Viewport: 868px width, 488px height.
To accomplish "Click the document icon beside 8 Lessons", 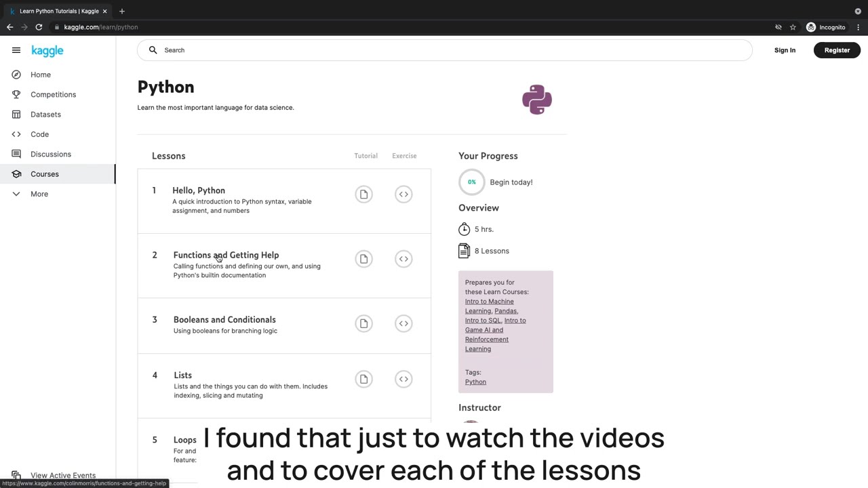I will (x=464, y=251).
